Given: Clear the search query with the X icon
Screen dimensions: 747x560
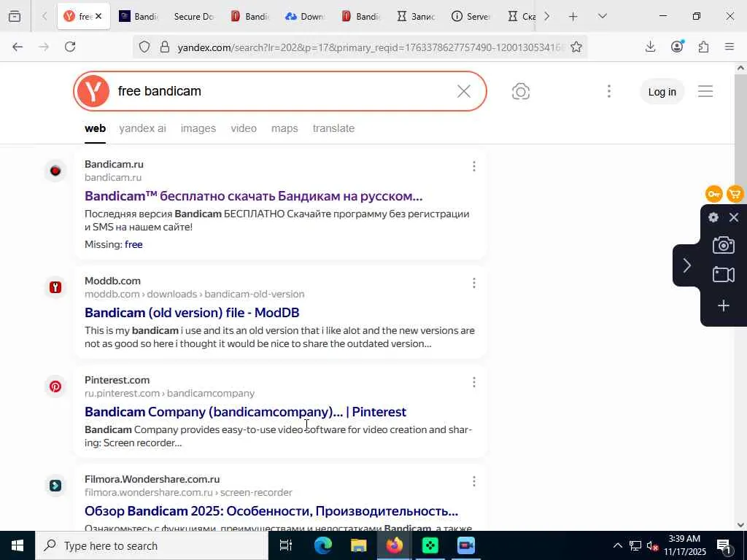Looking at the screenshot, I should [x=463, y=91].
